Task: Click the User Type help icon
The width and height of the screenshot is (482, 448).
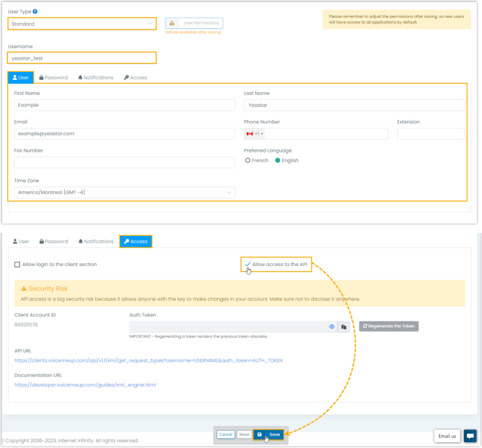Action: tap(35, 12)
